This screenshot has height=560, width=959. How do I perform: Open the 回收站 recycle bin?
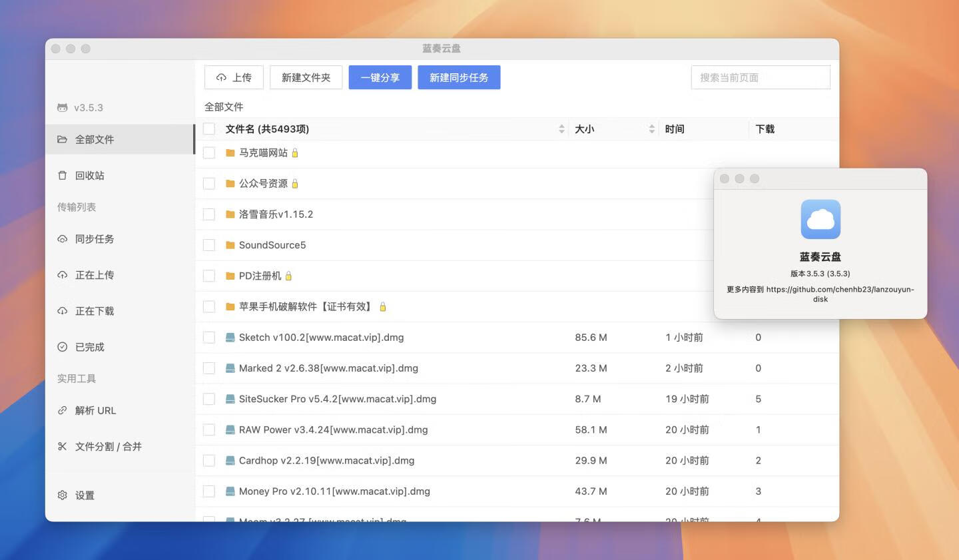point(120,175)
